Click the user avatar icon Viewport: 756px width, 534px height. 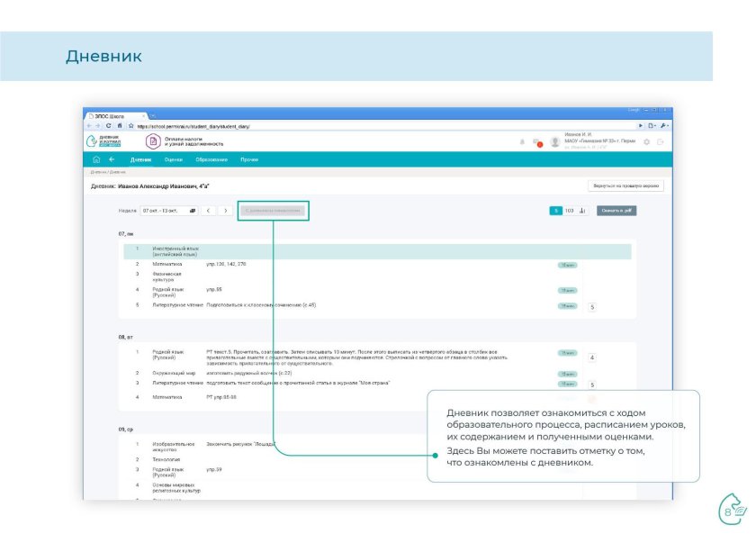[554, 142]
